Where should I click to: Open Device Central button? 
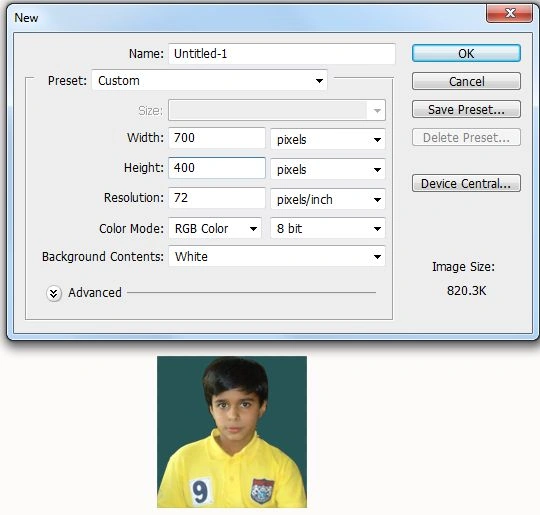tap(466, 183)
